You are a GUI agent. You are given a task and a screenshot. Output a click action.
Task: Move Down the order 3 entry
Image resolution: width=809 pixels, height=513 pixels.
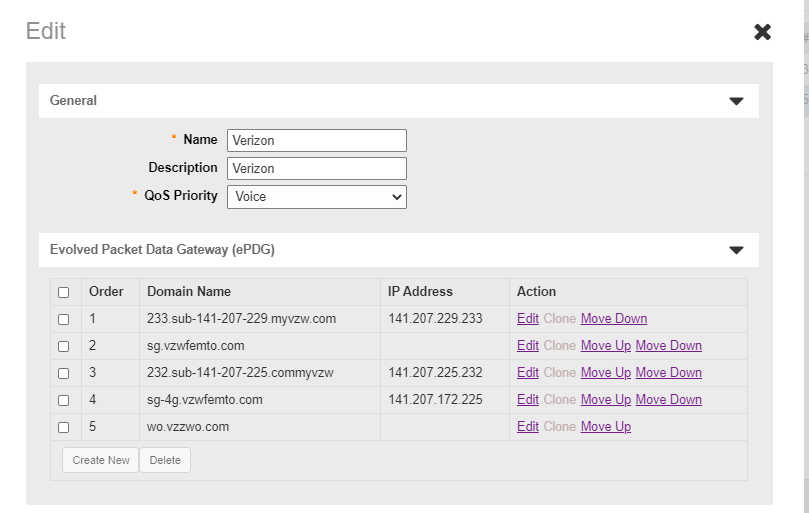pos(668,373)
